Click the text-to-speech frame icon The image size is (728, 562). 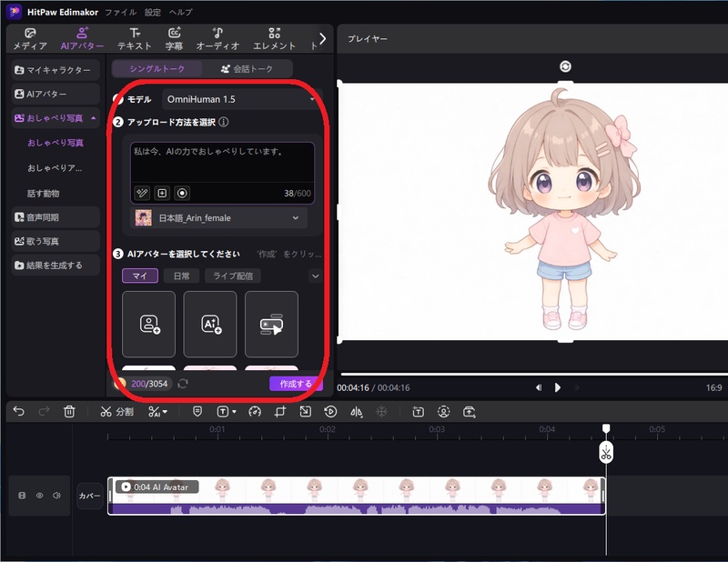418,412
